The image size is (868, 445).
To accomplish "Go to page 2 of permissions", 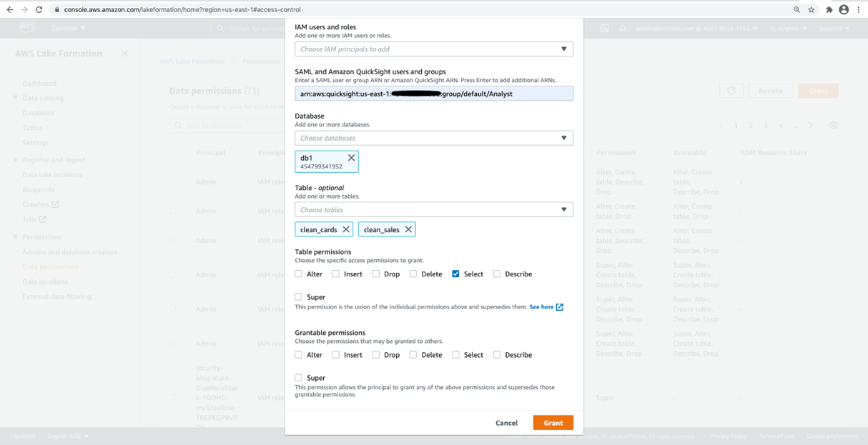I will tap(751, 126).
